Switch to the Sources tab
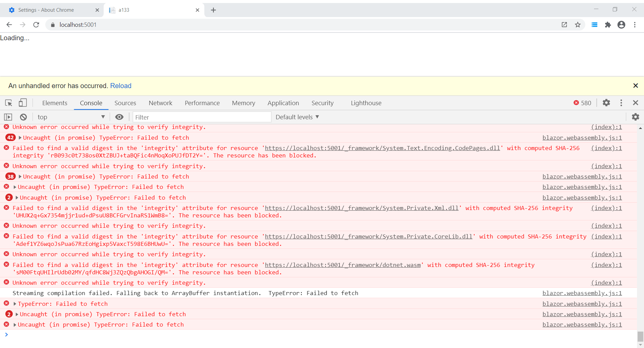The height and width of the screenshot is (348, 644). pyautogui.click(x=125, y=103)
